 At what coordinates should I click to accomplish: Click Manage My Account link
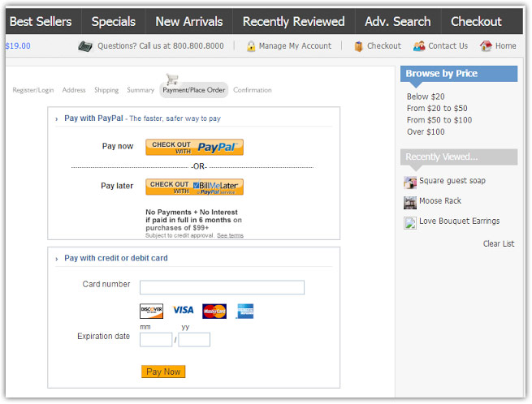click(295, 45)
